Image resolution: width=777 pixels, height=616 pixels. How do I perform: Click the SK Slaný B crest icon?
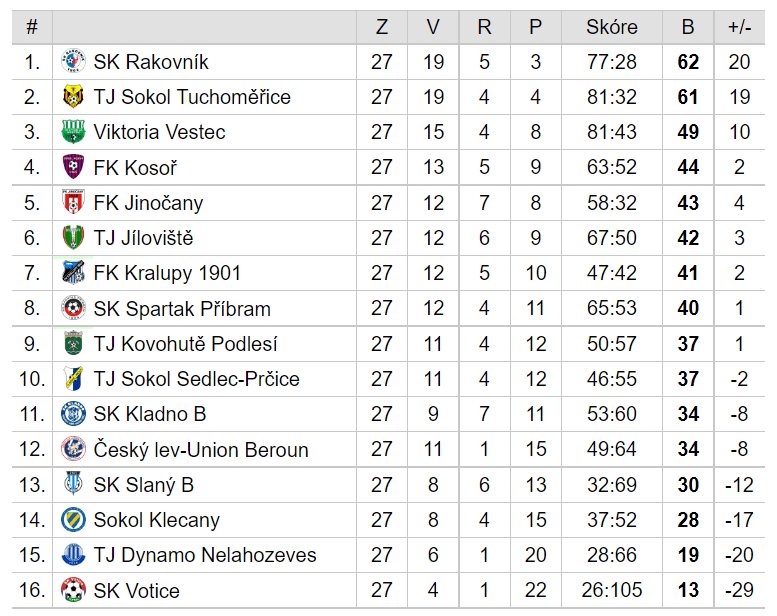coord(73,484)
